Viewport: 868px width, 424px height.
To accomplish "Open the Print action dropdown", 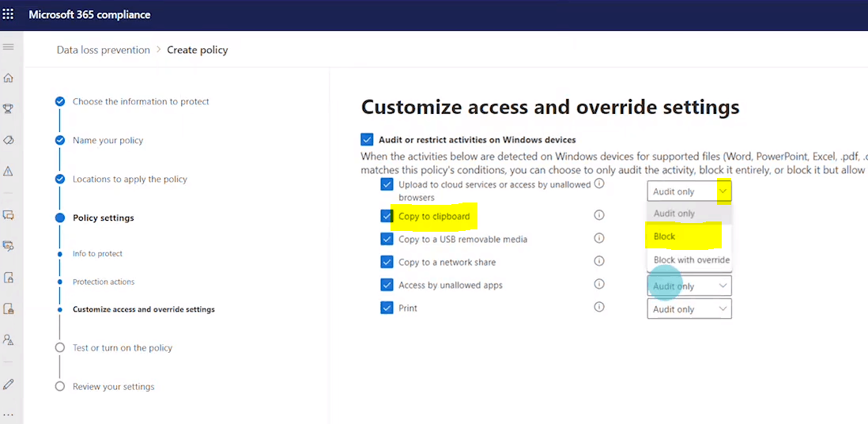I will [689, 309].
